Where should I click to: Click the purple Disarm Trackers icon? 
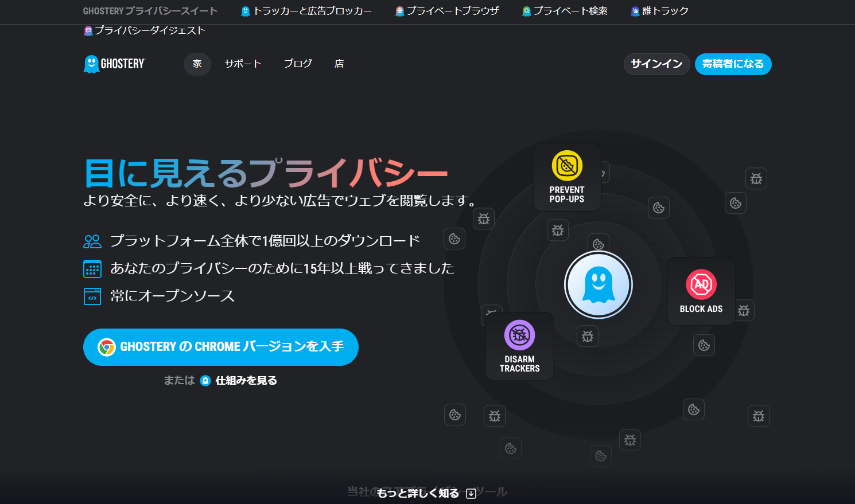click(519, 335)
